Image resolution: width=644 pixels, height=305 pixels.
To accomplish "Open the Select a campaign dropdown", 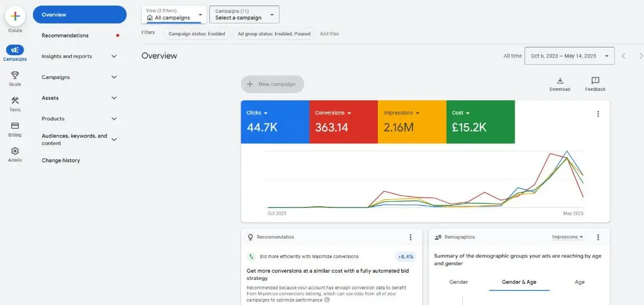I will (x=244, y=14).
